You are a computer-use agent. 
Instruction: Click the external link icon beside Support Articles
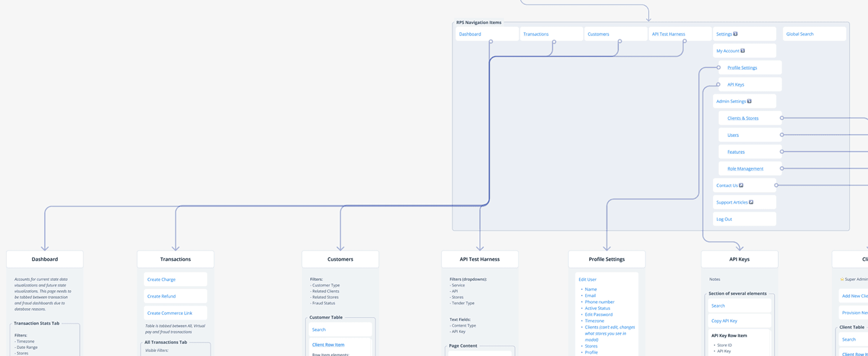click(x=751, y=202)
